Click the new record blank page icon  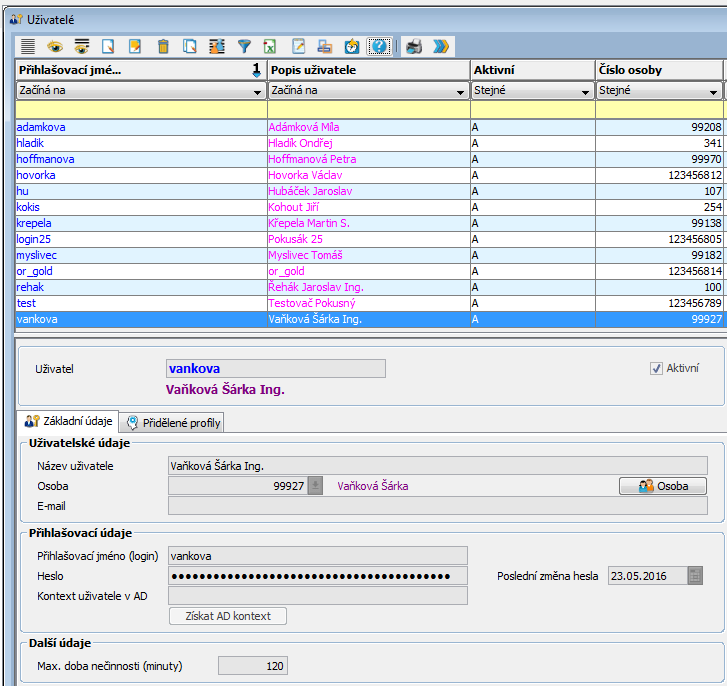[109, 46]
